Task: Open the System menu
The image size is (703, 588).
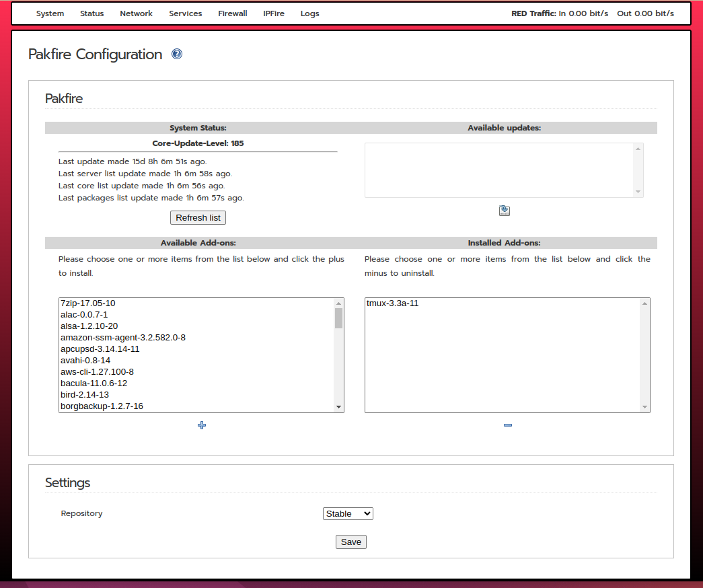Action: 50,13
